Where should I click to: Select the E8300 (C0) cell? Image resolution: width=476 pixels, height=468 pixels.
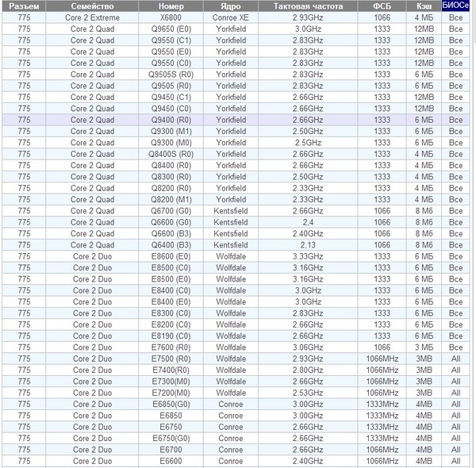tap(171, 313)
